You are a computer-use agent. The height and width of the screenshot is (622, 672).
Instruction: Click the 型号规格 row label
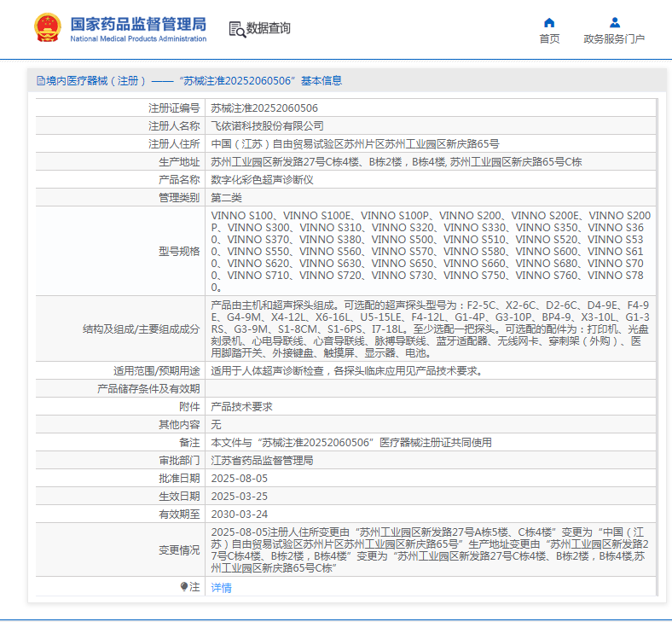(178, 252)
